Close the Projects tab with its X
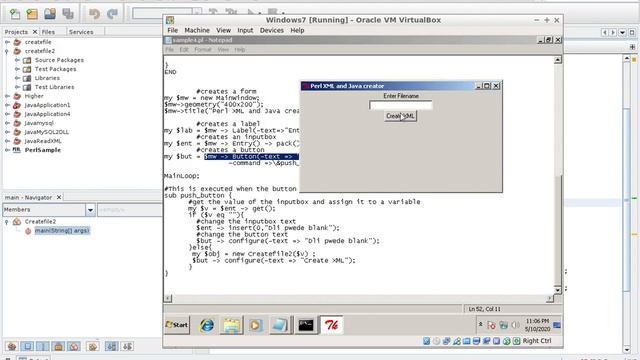 tap(35, 32)
